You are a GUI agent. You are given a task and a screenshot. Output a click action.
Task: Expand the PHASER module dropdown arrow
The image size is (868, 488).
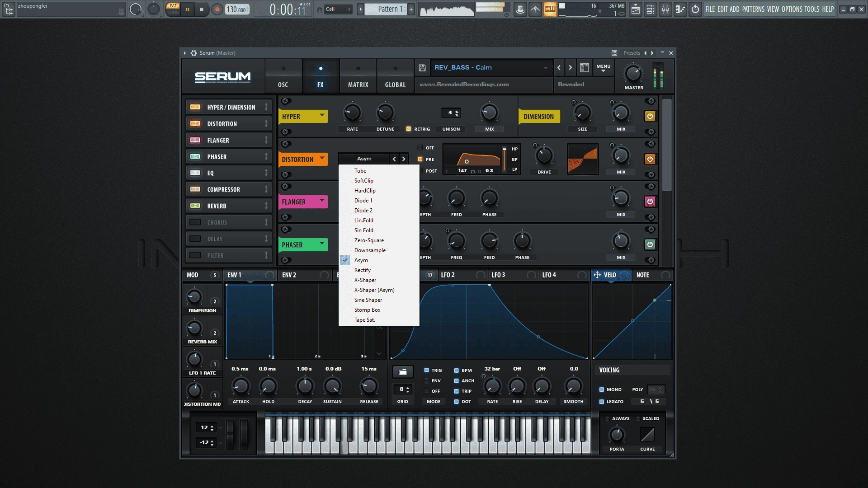[322, 244]
